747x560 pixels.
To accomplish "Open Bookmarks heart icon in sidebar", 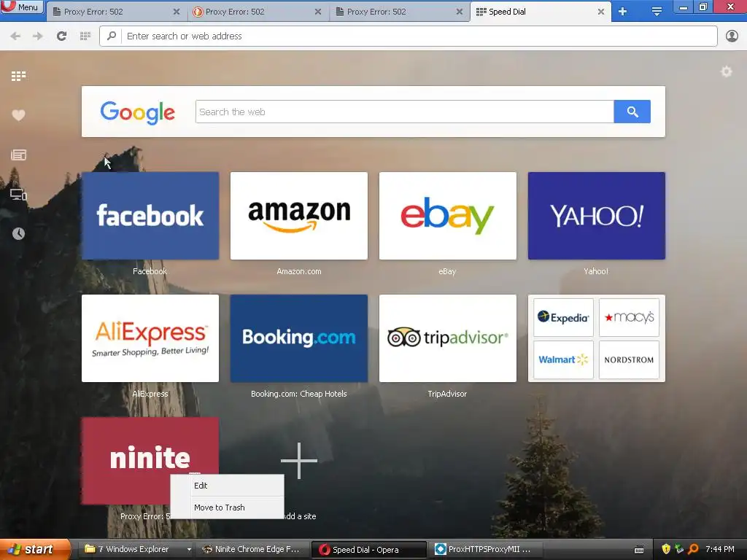I will [18, 115].
